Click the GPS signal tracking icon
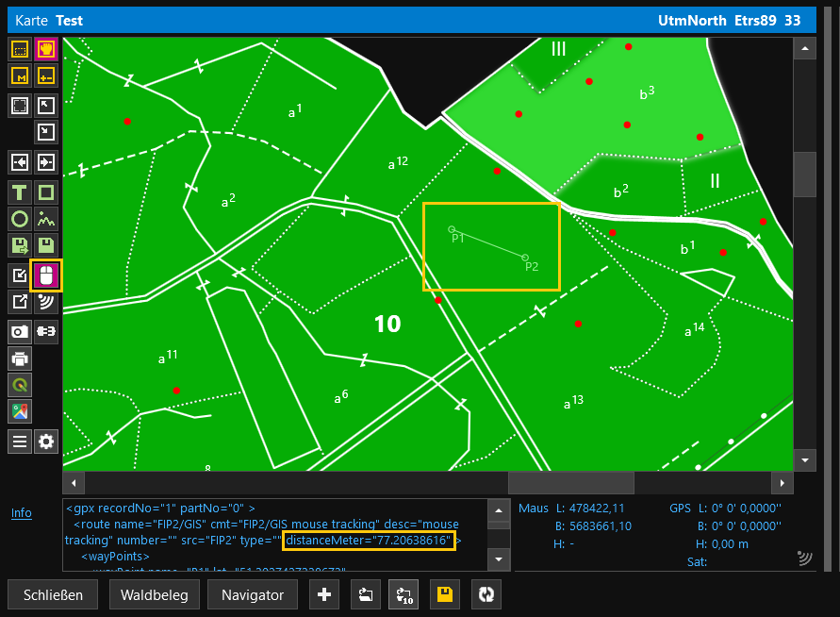This screenshot has width=840, height=617. point(46,302)
